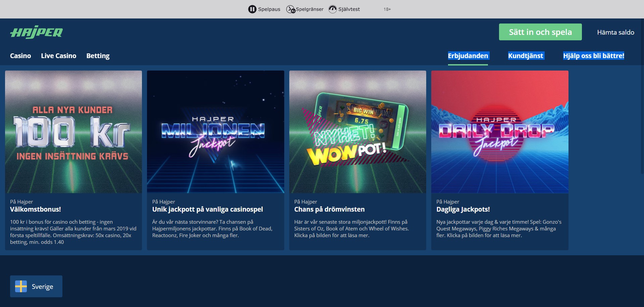The image size is (644, 307).
Task: Open the Wowpot promotion image
Action: coord(357,132)
